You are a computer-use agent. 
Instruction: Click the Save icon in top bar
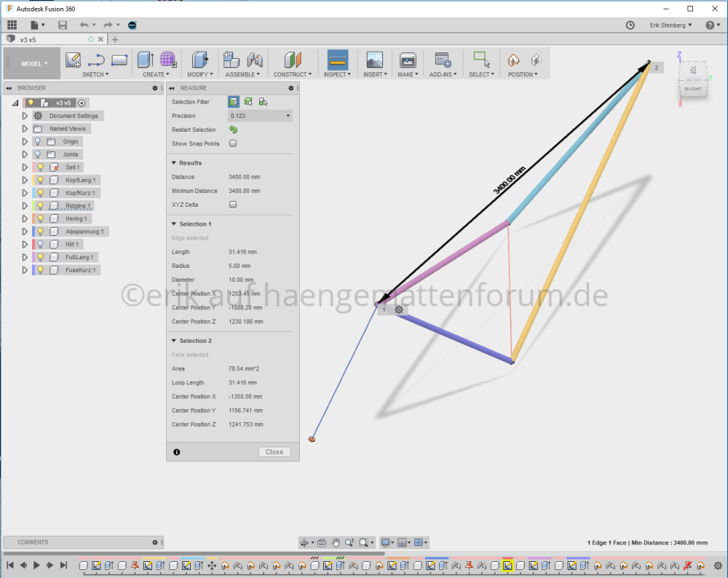tap(63, 25)
